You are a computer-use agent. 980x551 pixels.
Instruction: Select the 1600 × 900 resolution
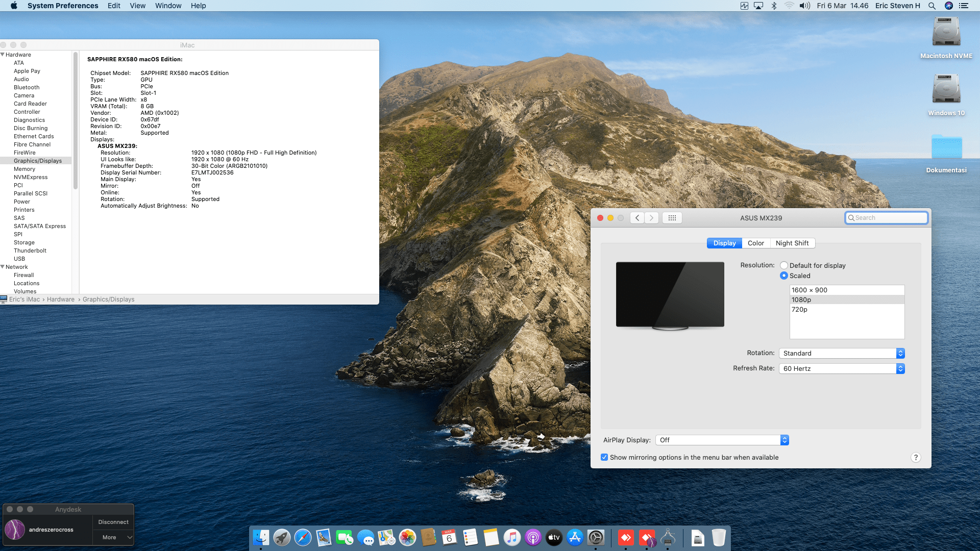810,290
